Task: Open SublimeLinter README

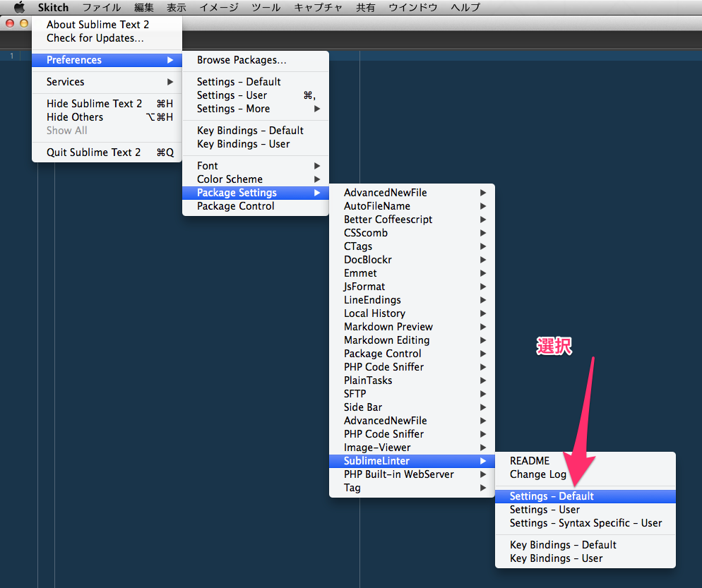Action: point(585,461)
